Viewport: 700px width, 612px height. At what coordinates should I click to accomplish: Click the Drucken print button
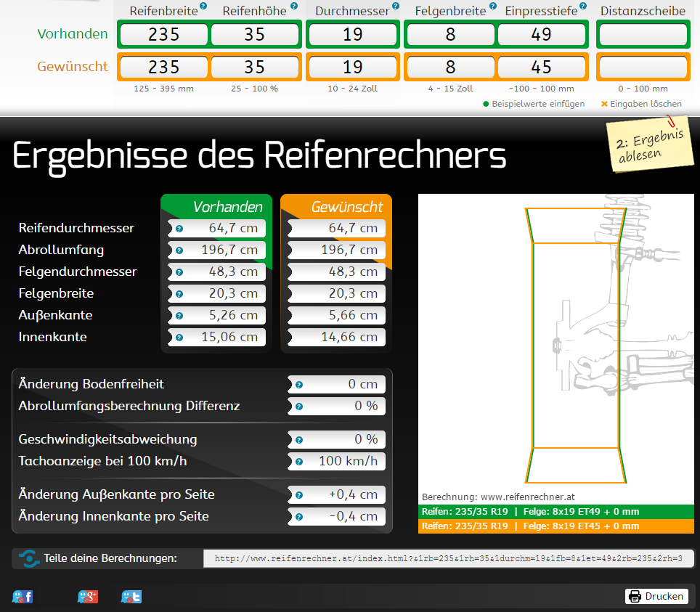(656, 596)
